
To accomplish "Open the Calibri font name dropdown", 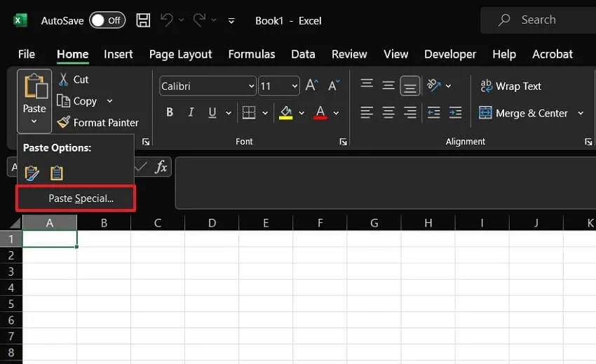I will point(251,86).
